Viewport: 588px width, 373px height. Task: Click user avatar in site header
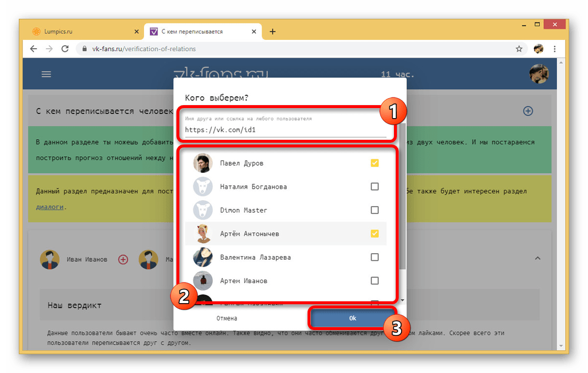click(539, 74)
